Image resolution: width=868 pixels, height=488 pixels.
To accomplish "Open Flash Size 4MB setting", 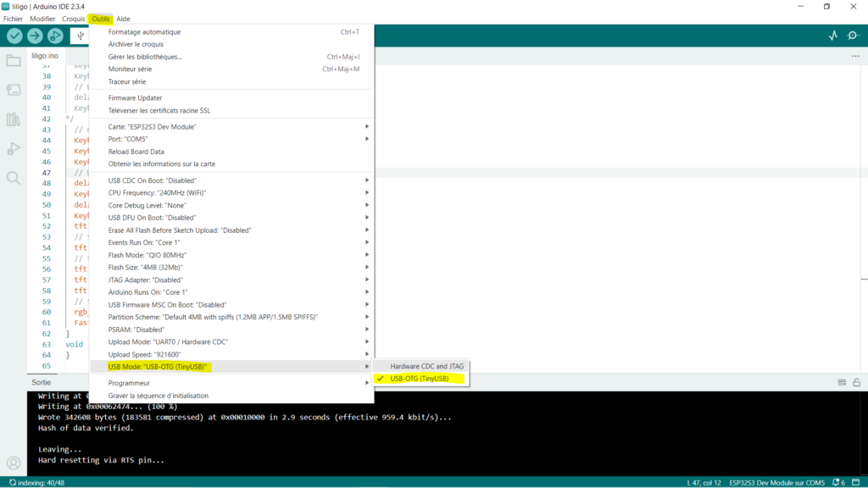I will 232,267.
